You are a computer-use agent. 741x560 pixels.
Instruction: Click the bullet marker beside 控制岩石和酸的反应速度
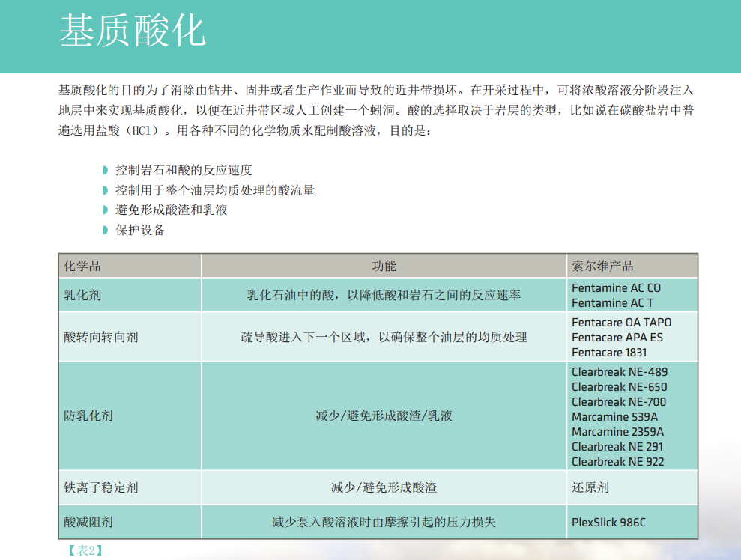106,170
